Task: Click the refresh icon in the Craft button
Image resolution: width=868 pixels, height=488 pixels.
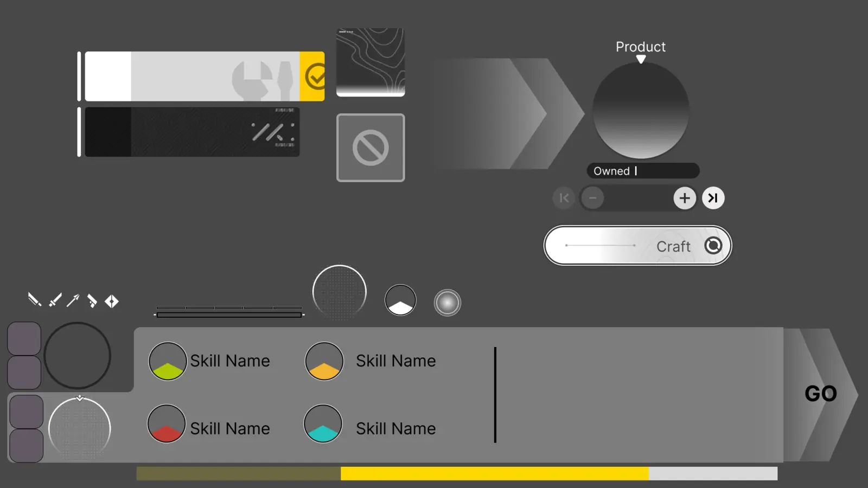Action: [x=713, y=246]
